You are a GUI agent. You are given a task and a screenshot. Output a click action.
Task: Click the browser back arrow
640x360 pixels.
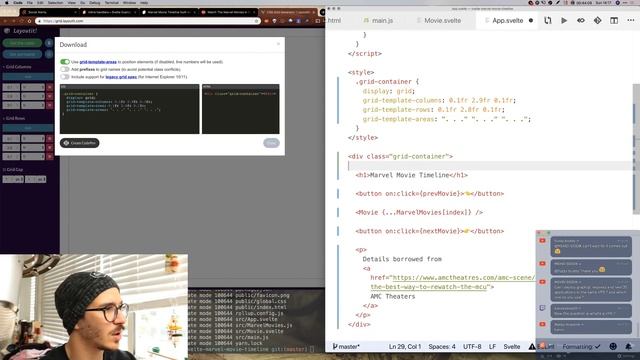point(5,21)
